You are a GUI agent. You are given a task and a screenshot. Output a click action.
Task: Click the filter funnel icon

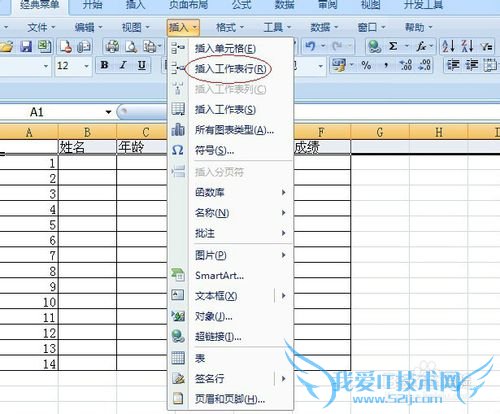(487, 47)
